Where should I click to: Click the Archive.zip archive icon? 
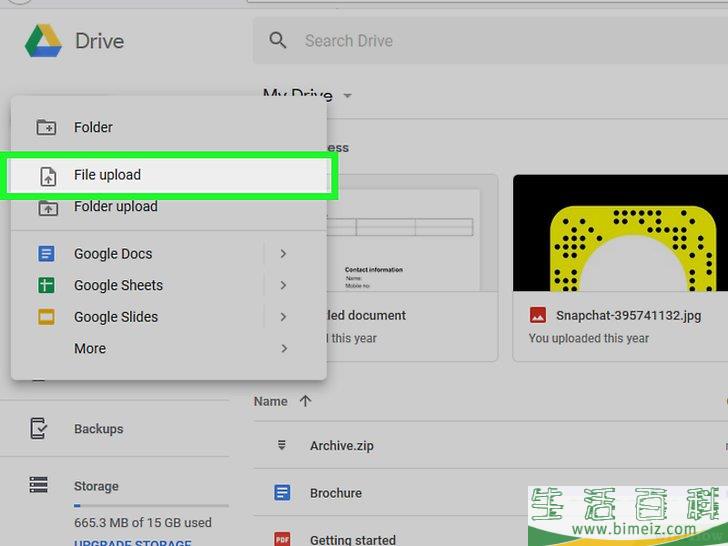coord(282,445)
